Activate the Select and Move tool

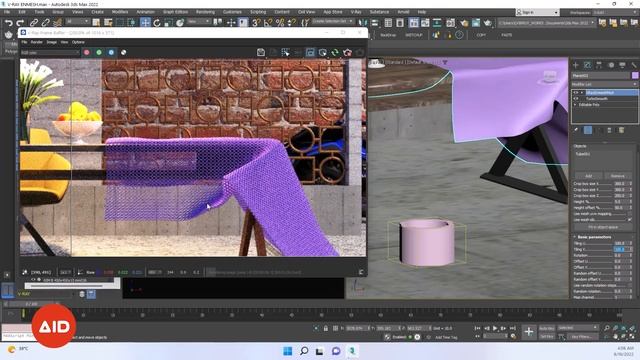[145, 22]
